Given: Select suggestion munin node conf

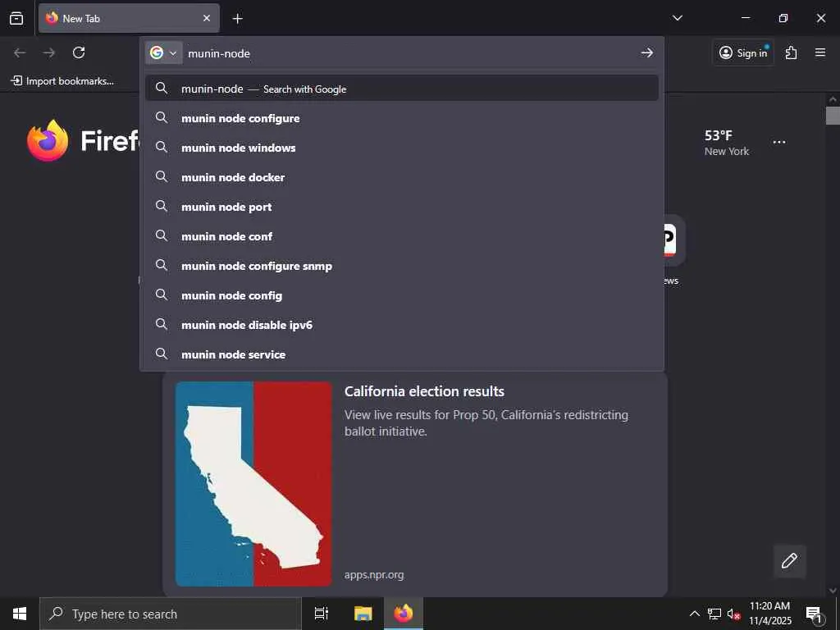Looking at the screenshot, I should pyautogui.click(x=402, y=235).
